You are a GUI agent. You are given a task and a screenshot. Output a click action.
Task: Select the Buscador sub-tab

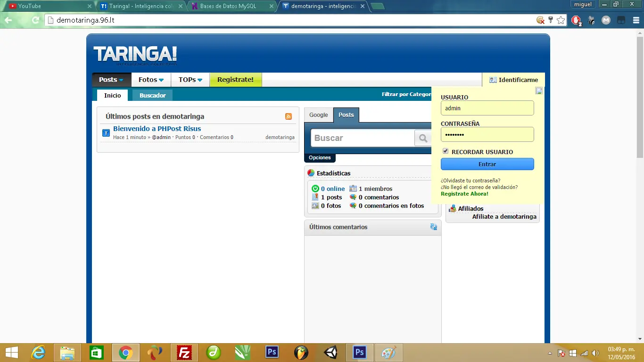153,95
